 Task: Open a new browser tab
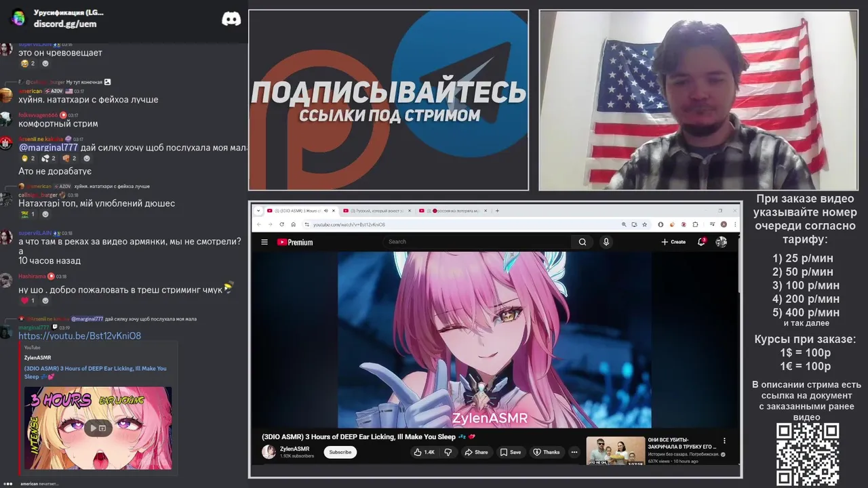click(x=497, y=211)
